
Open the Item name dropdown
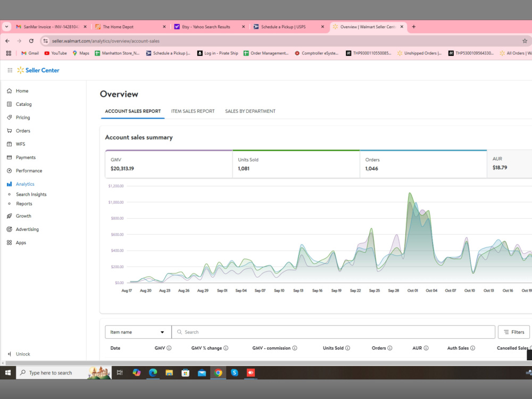pyautogui.click(x=138, y=332)
